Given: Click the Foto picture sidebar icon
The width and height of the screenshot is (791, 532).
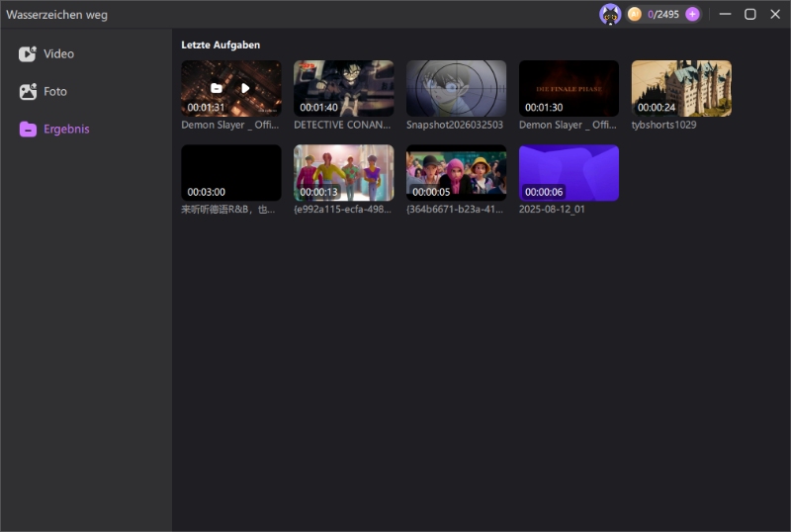Looking at the screenshot, I should tap(28, 91).
